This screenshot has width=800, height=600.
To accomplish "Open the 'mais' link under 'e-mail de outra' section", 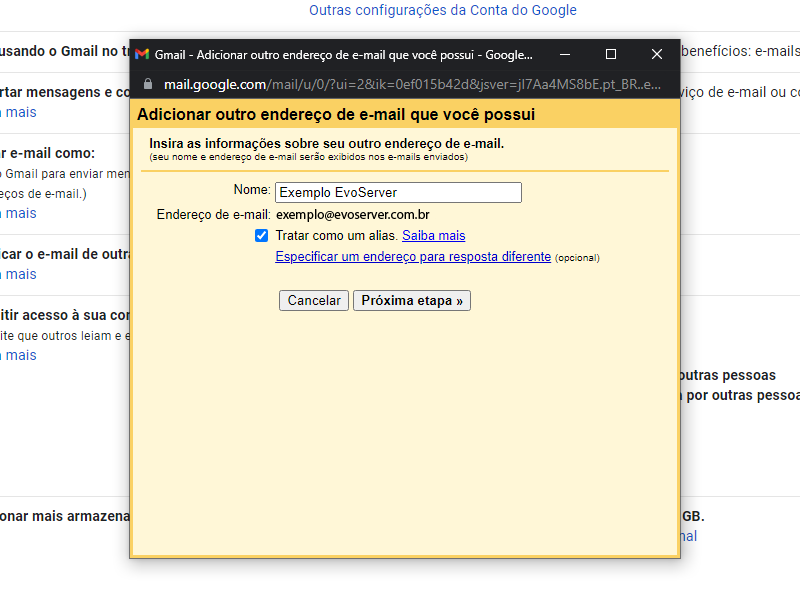I will click(x=21, y=274).
